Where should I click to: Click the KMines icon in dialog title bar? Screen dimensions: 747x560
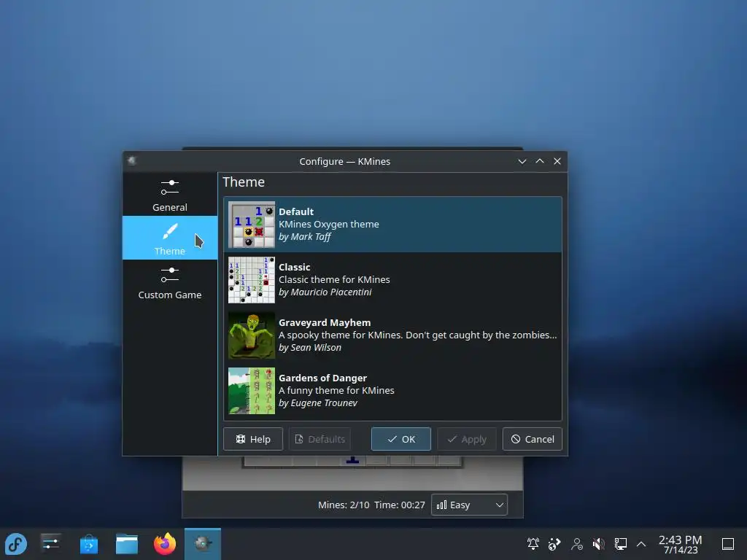[132, 161]
